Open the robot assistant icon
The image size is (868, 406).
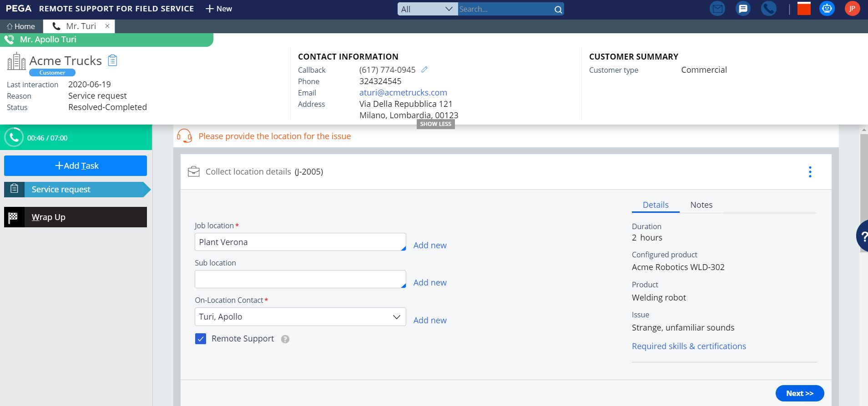point(827,9)
